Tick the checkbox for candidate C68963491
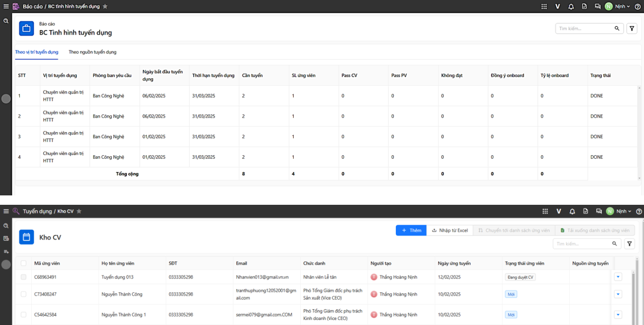Screen dimensions: 644x325 pyautogui.click(x=23, y=277)
